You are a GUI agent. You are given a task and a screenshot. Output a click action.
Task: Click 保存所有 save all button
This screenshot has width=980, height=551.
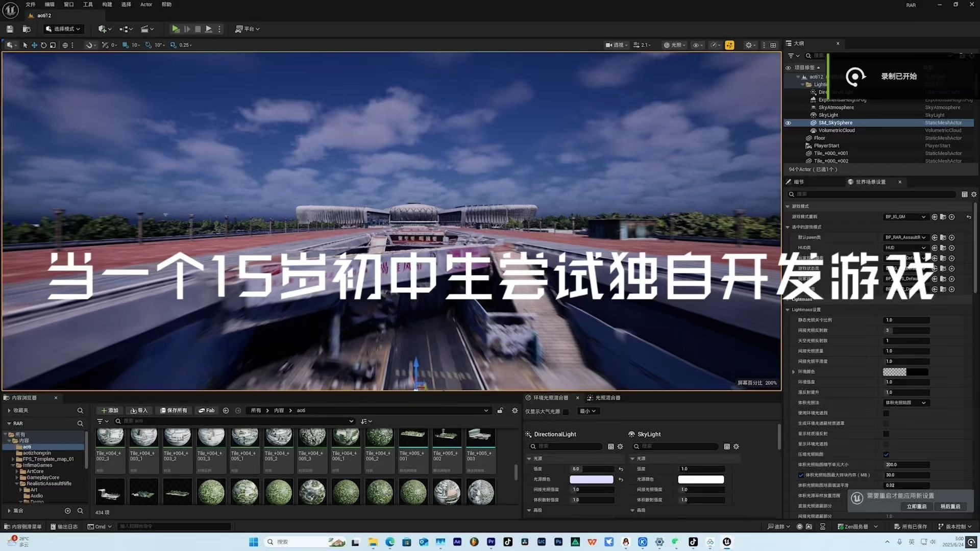click(174, 411)
